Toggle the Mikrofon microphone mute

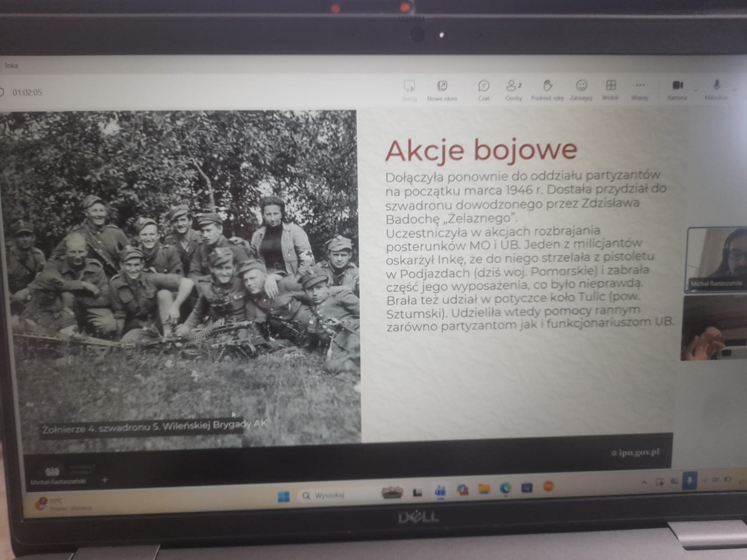(x=716, y=89)
